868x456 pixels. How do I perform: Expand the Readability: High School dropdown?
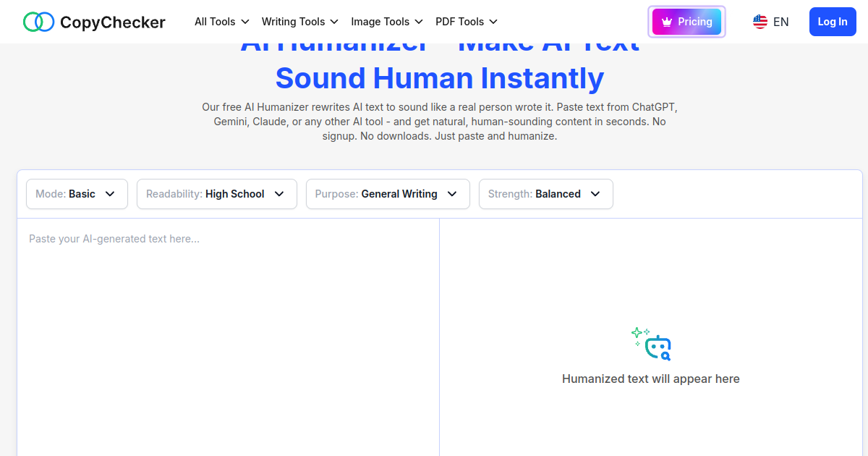[x=217, y=194]
